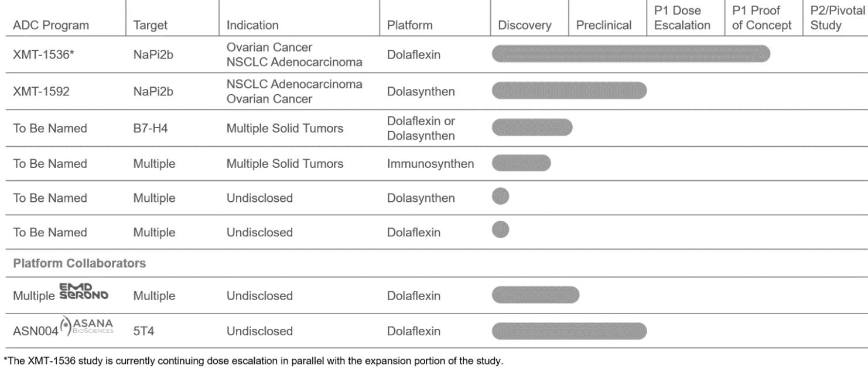Click the P1 Dose Escalation header
Image resolution: width=868 pixels, height=368 pixels.
click(682, 19)
